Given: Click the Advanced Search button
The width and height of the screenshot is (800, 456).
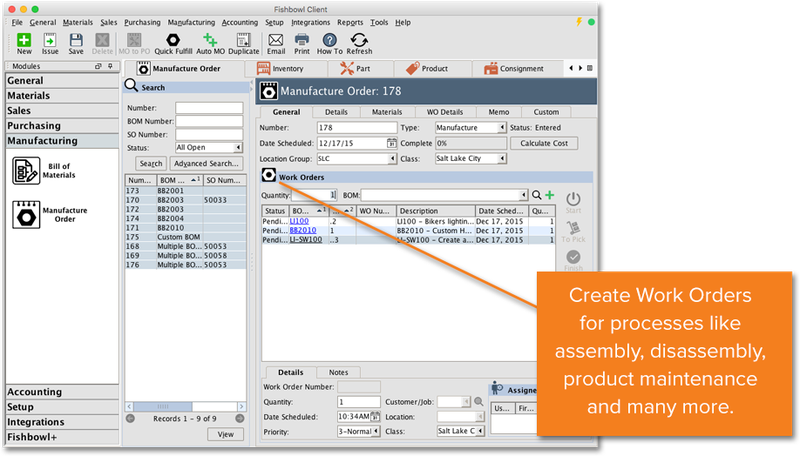Looking at the screenshot, I should pyautogui.click(x=206, y=163).
